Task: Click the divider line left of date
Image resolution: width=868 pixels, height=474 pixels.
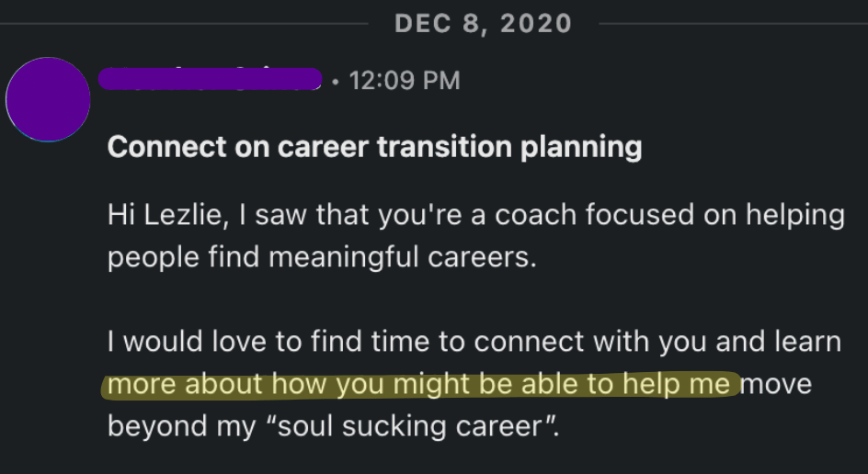Action: coord(184,23)
